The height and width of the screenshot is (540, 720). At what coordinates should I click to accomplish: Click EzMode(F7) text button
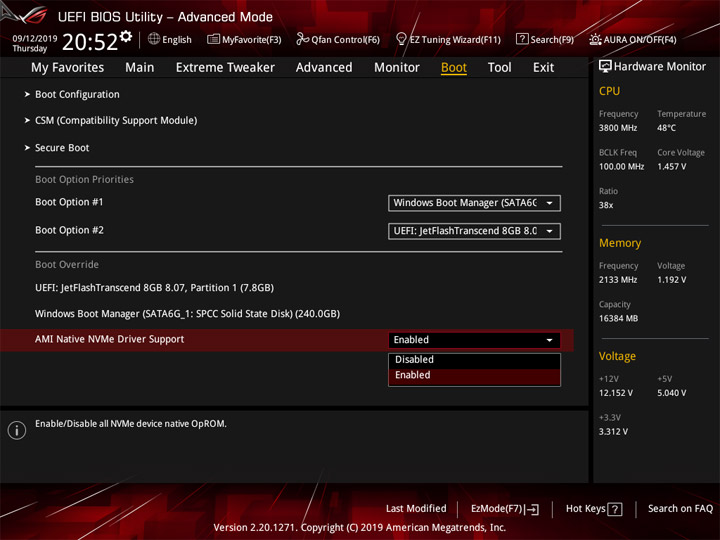tap(496, 509)
